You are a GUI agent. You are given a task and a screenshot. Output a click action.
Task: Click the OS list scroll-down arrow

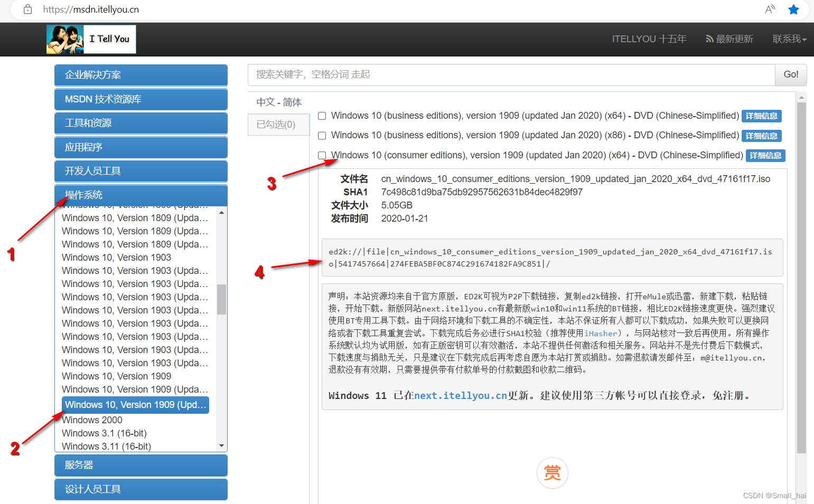(221, 446)
